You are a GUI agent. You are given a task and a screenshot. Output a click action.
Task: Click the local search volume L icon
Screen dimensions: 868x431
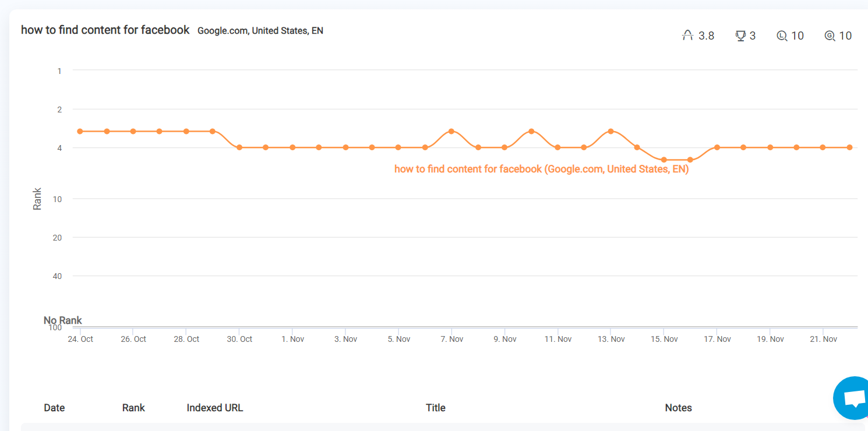[782, 36]
